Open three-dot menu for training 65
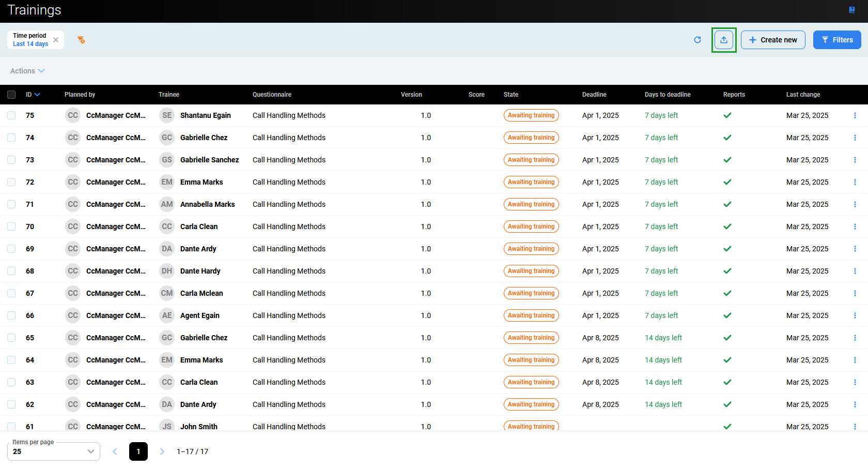The image size is (868, 468). tap(855, 338)
